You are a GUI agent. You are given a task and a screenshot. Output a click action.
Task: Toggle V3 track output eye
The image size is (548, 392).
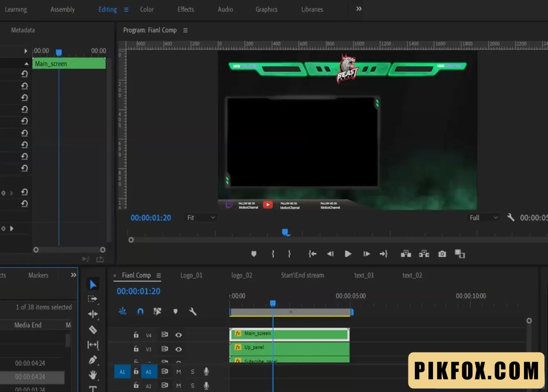pyautogui.click(x=178, y=349)
